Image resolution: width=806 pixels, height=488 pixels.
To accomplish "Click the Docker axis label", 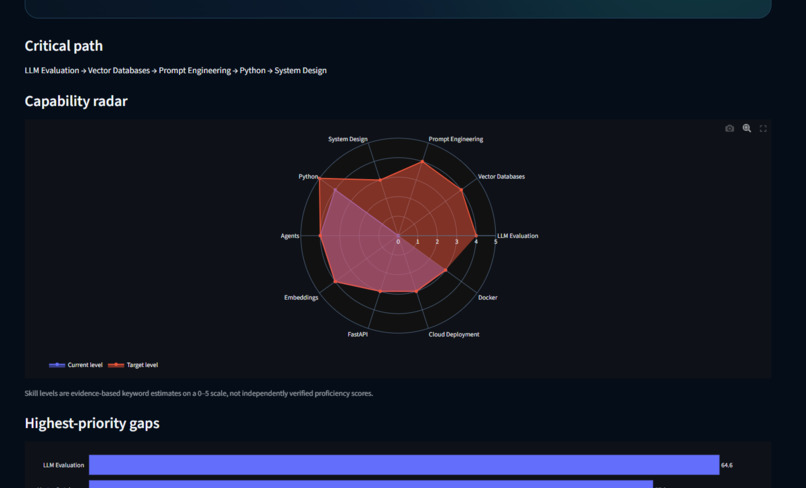I will (x=487, y=297).
